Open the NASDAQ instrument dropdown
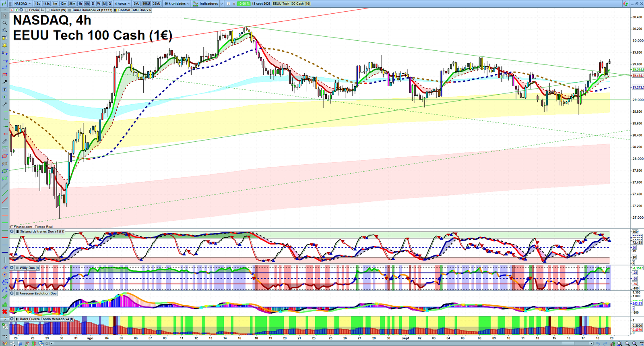The width and height of the screenshot is (644, 346). (x=22, y=4)
